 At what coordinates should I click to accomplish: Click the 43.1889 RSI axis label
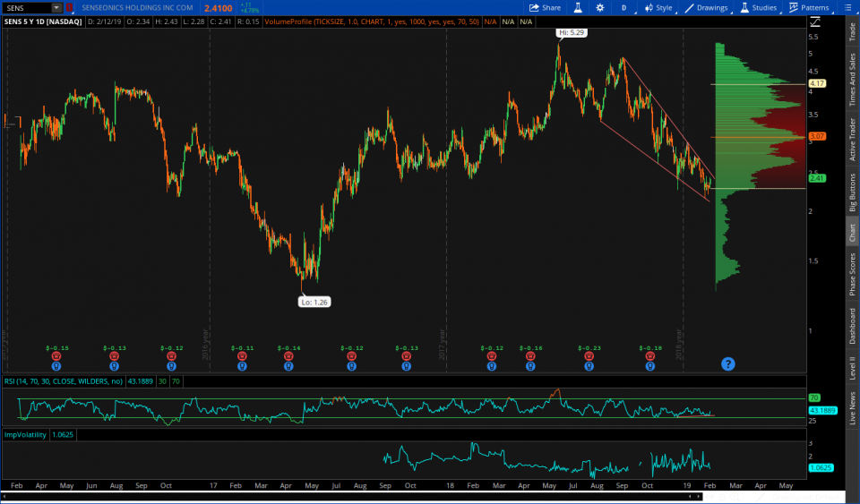[x=822, y=410]
